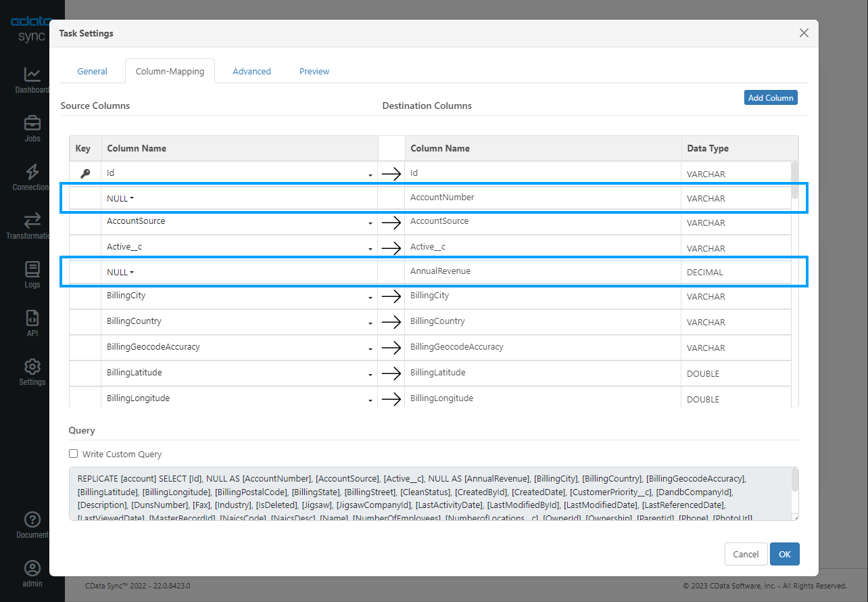Open the NULL dropdown for AccountNumber
This screenshot has height=602, width=868.
120,198
